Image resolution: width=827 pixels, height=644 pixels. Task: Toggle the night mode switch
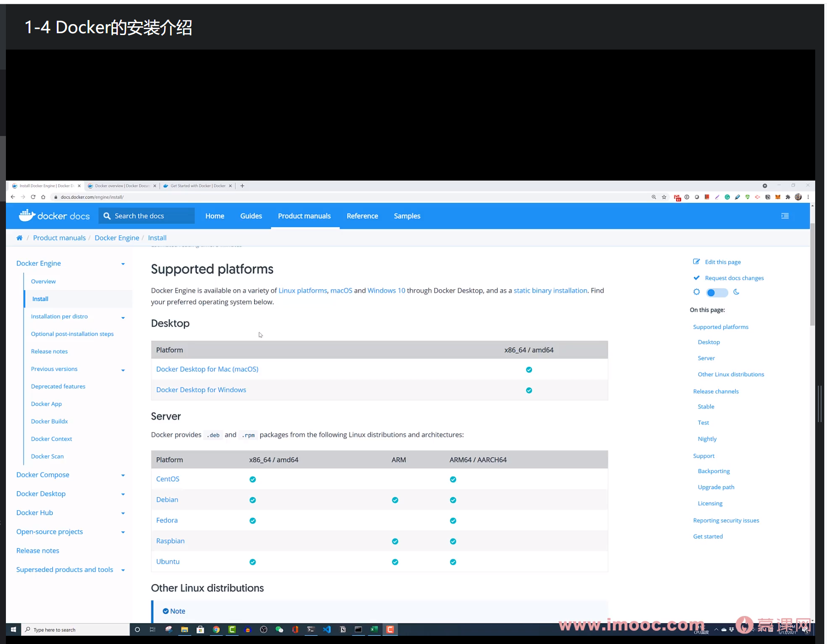pos(717,292)
